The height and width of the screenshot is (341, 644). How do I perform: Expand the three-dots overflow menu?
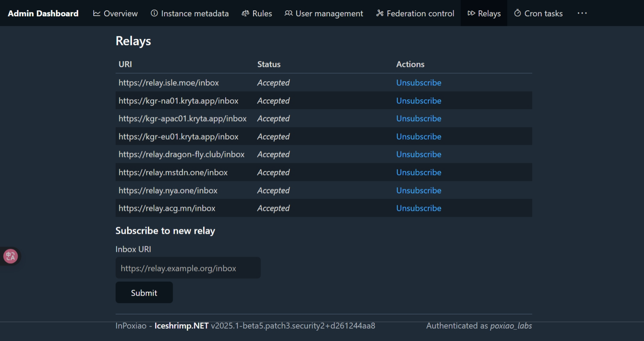(582, 13)
